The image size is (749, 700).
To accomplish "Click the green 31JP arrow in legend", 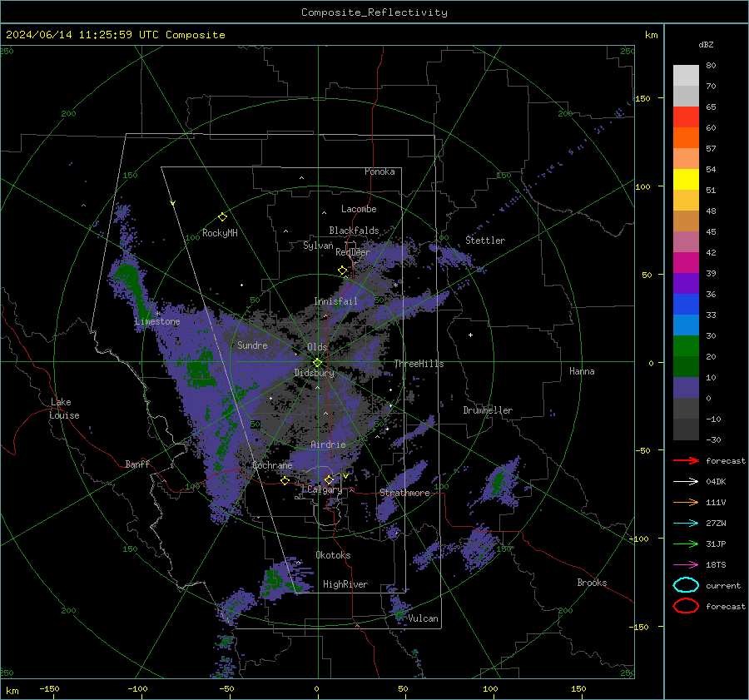I will pyautogui.click(x=686, y=544).
